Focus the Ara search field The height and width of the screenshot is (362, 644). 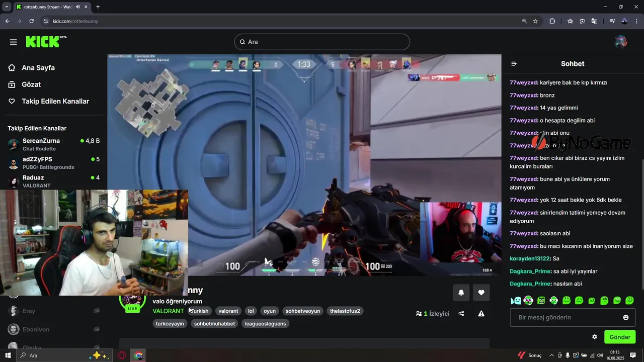point(322,42)
